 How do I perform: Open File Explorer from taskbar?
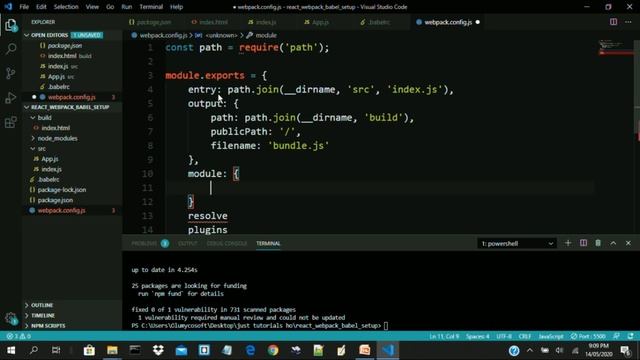click(112, 350)
